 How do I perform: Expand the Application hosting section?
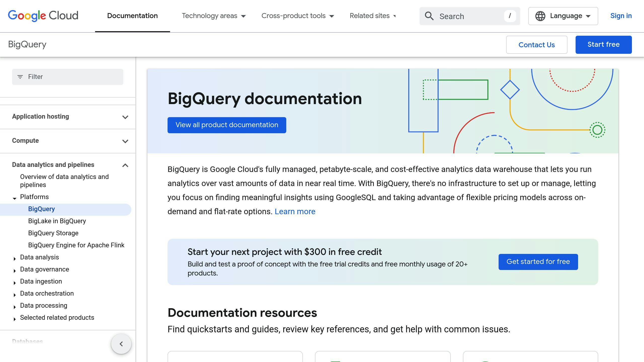pos(125,117)
